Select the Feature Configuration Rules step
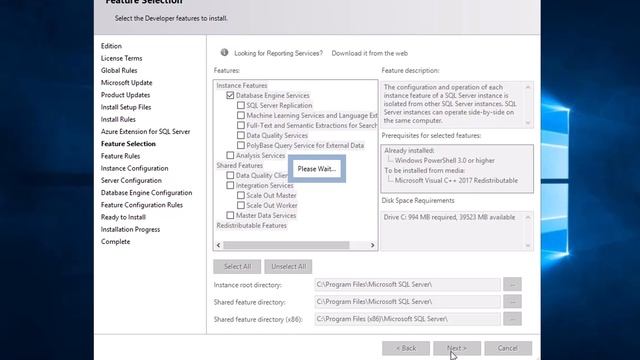This screenshot has width=640, height=360. (x=142, y=205)
